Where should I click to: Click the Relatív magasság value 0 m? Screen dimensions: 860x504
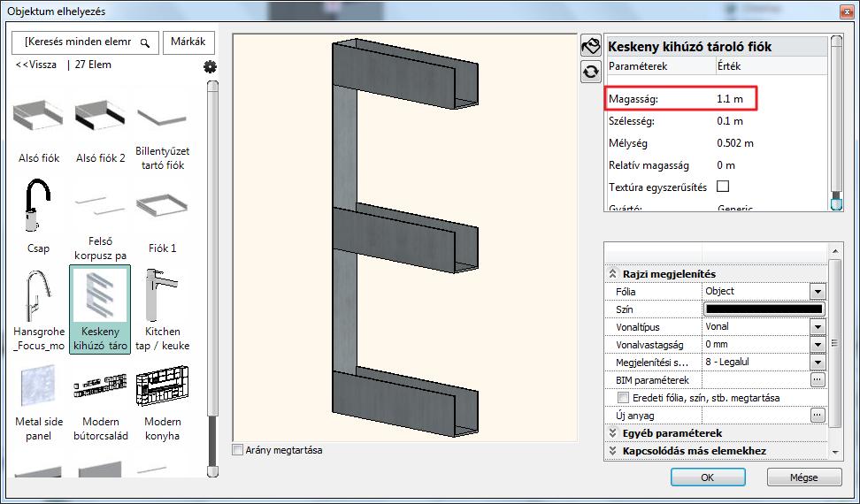click(726, 164)
